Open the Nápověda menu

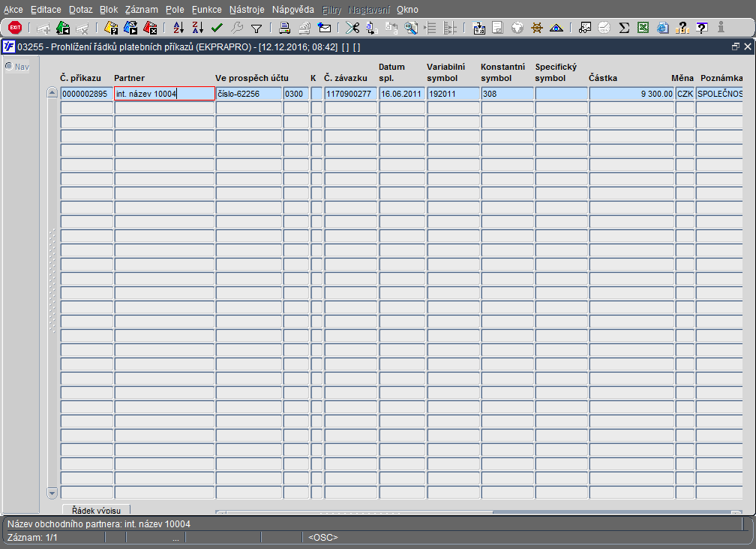coord(292,10)
